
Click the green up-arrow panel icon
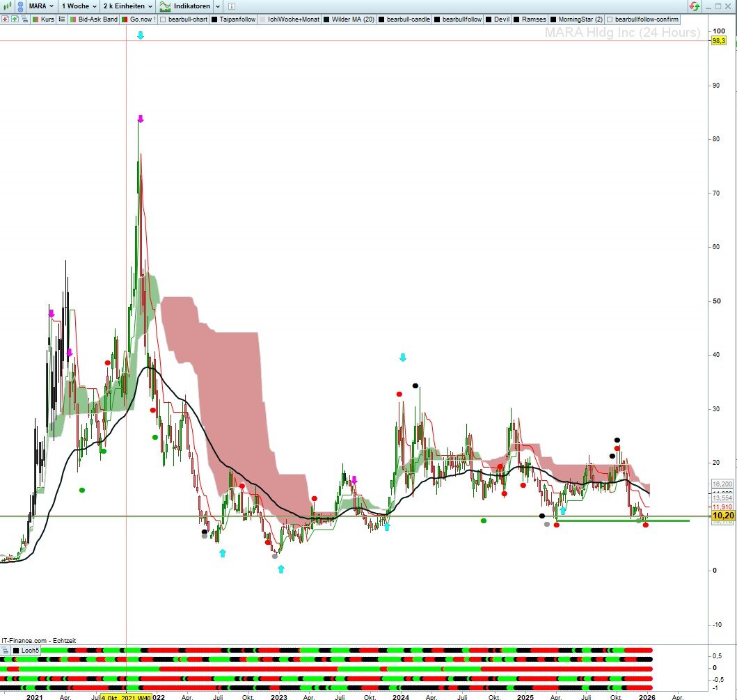(15, 19)
